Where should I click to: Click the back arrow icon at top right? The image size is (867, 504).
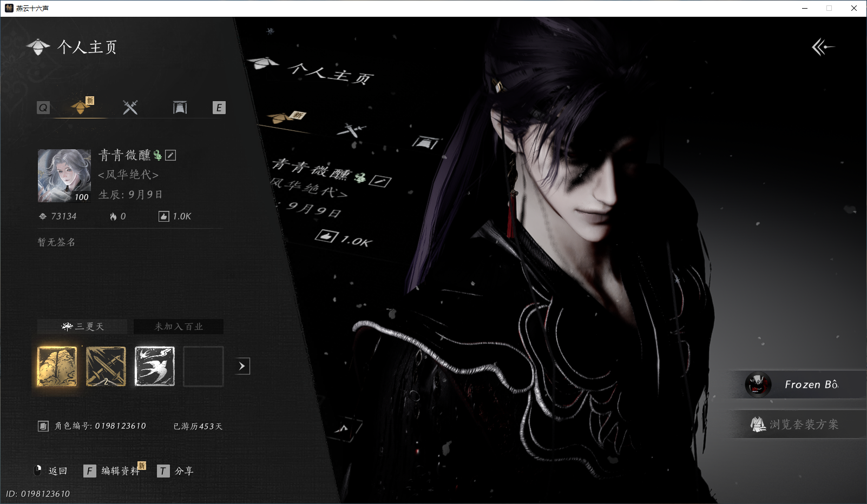(x=823, y=47)
